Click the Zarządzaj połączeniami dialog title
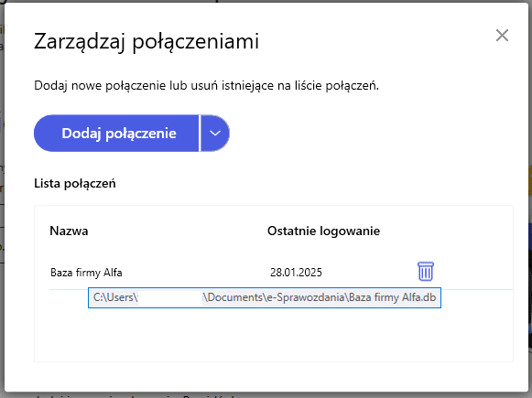This screenshot has width=532, height=398. (147, 42)
